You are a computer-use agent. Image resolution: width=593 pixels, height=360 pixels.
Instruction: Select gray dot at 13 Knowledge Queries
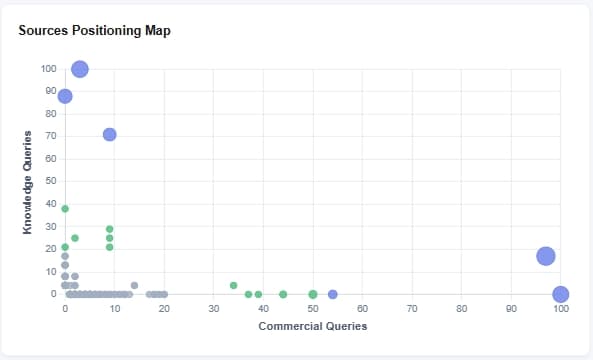click(65, 265)
